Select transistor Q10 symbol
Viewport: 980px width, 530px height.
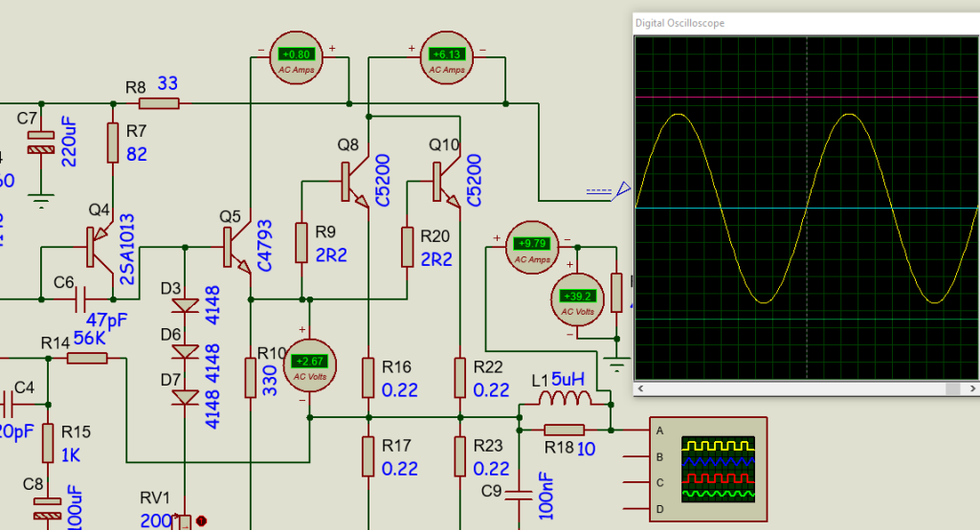[x=442, y=182]
